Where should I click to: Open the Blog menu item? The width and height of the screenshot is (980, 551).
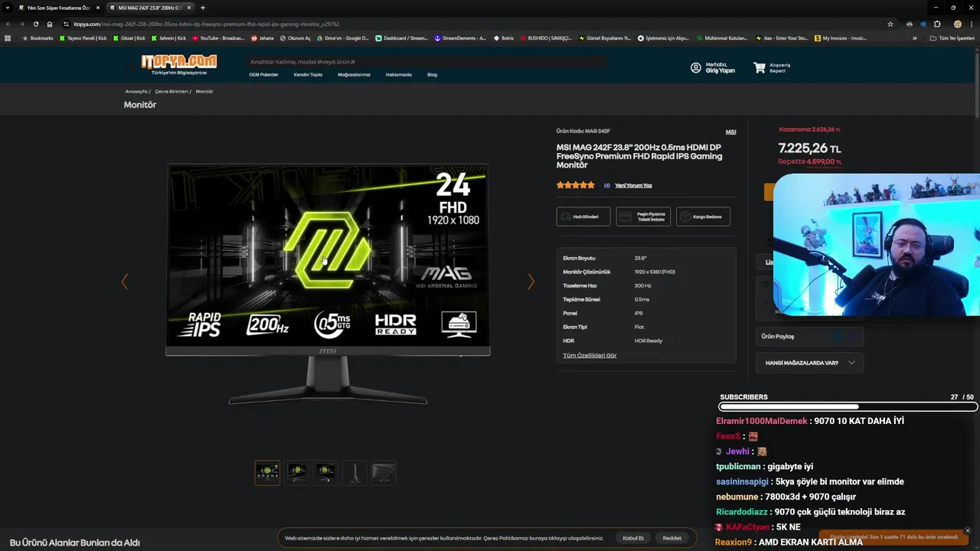pos(432,75)
